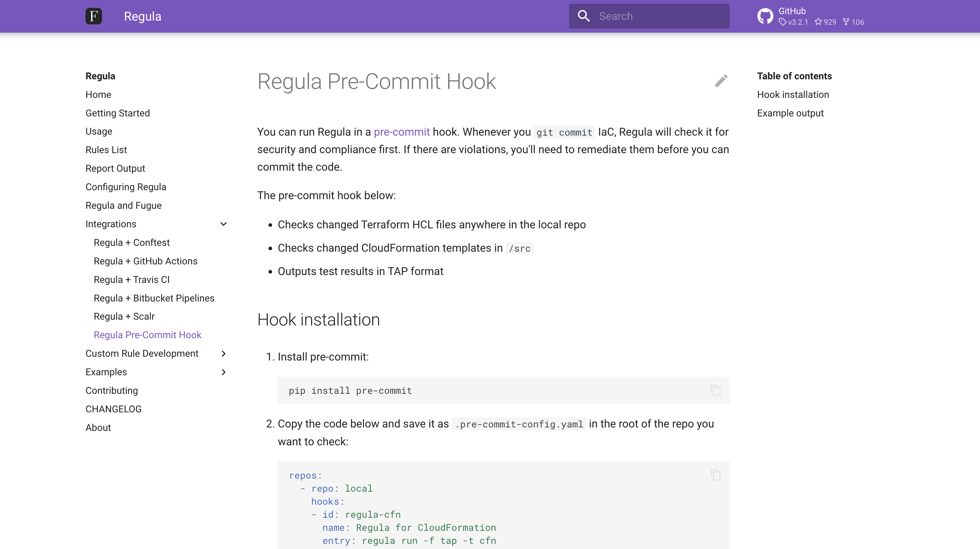The width and height of the screenshot is (980, 549).
Task: Click 'entry: regula run -f tap -t cfn' line
Action: 409,541
